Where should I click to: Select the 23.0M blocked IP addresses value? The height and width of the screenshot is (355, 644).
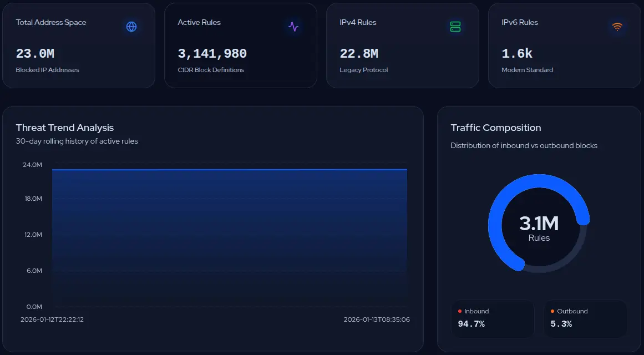pyautogui.click(x=35, y=54)
